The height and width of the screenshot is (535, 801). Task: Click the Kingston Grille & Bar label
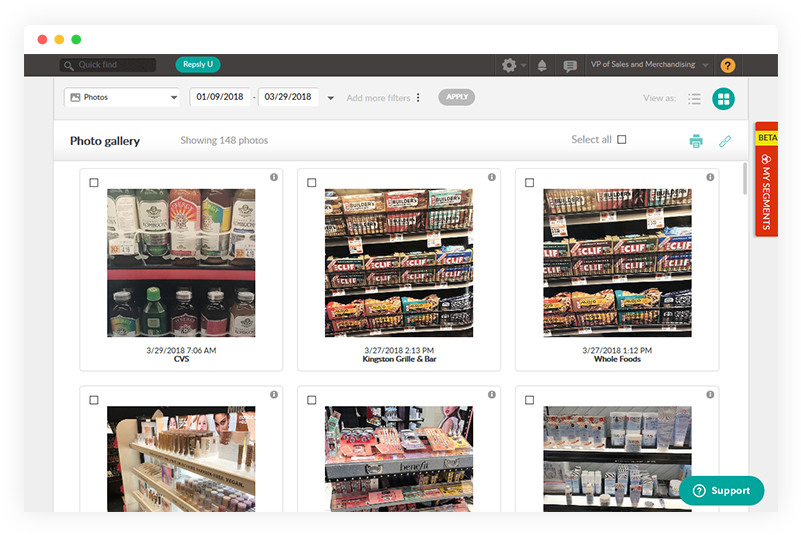tap(399, 359)
